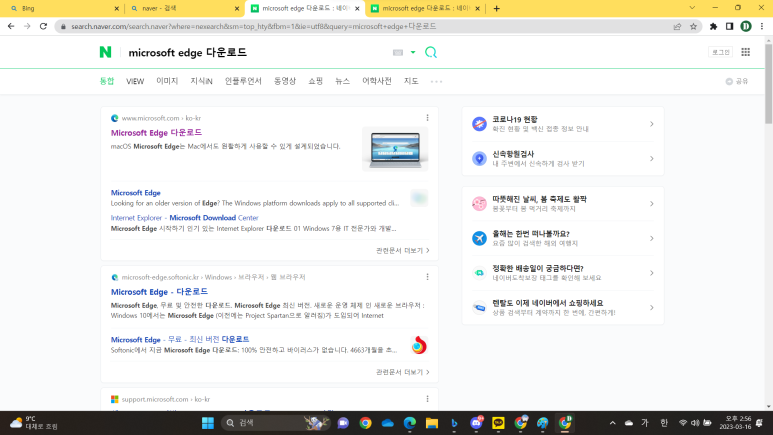Screen dimensions: 773x435
Task: Click the green search magnifier icon
Action: [x=431, y=52]
